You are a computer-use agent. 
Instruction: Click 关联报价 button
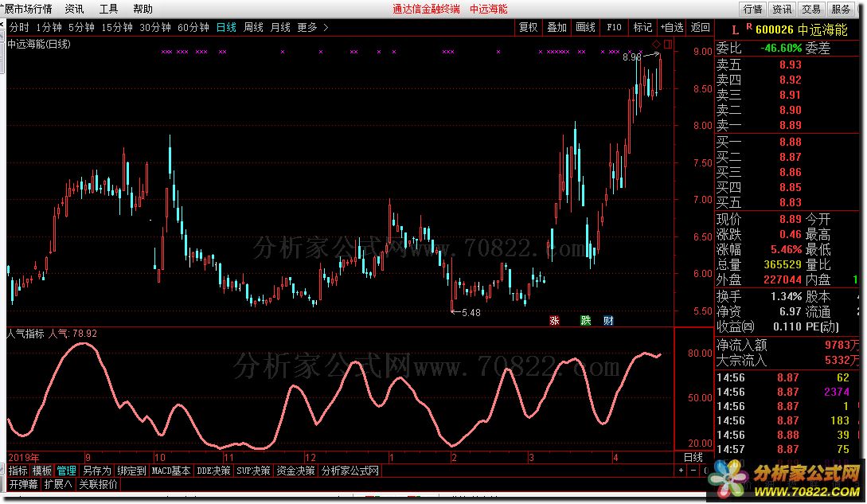coord(99,484)
